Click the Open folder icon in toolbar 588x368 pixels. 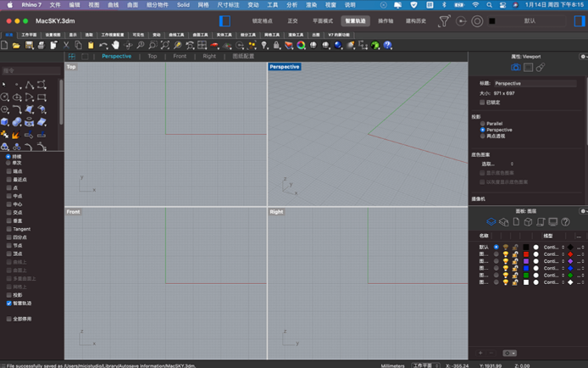pos(16,46)
